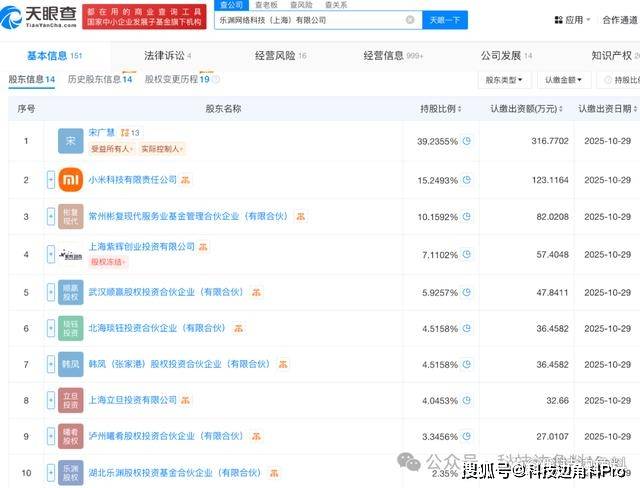This screenshot has height=488, width=640.
Task: Open the Xiaomi company logo
Action: 71,180
